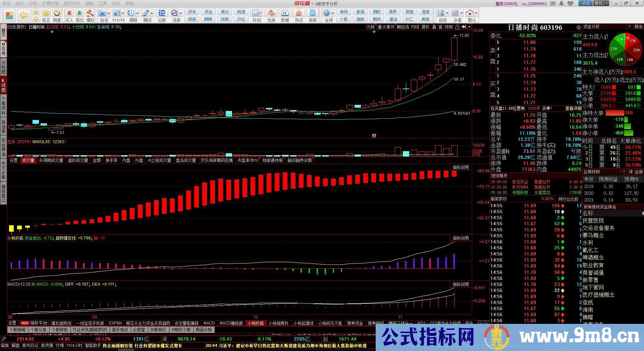Launch 模拟 trading gavel icon
644x351 pixels.
pos(90,15)
